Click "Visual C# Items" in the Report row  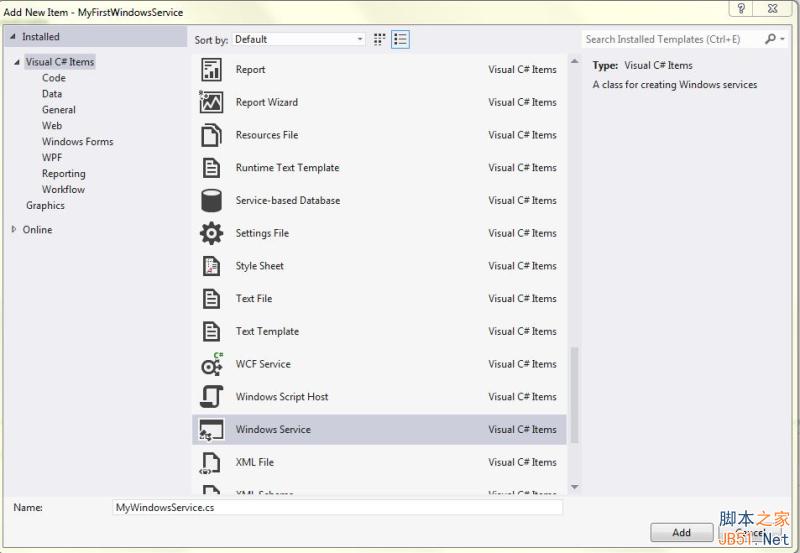(522, 69)
